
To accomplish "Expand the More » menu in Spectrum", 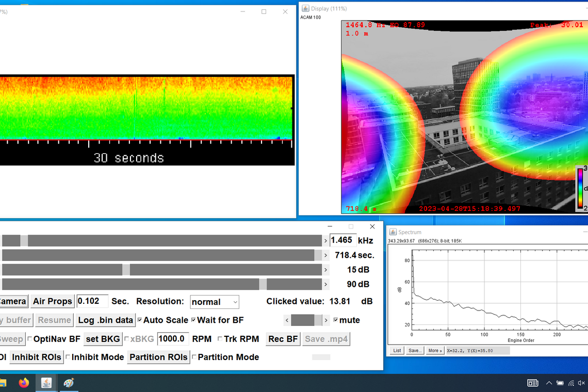I will point(435,351).
